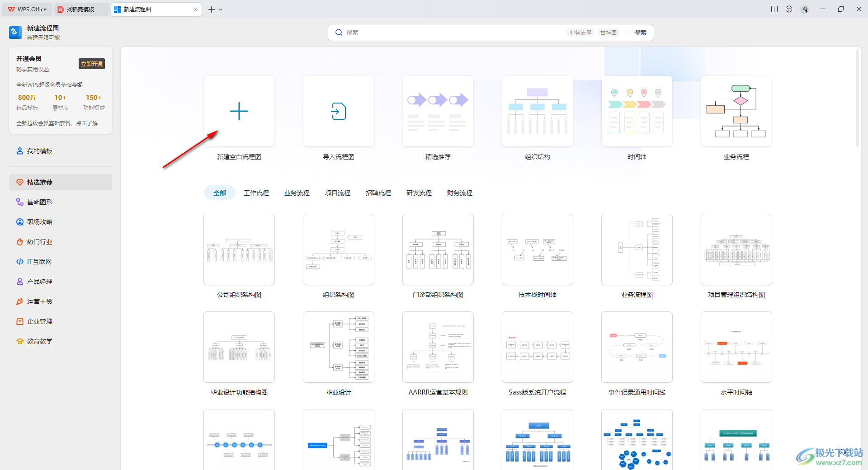Open the 业务流程 category card at top
The image size is (868, 470).
[x=736, y=111]
